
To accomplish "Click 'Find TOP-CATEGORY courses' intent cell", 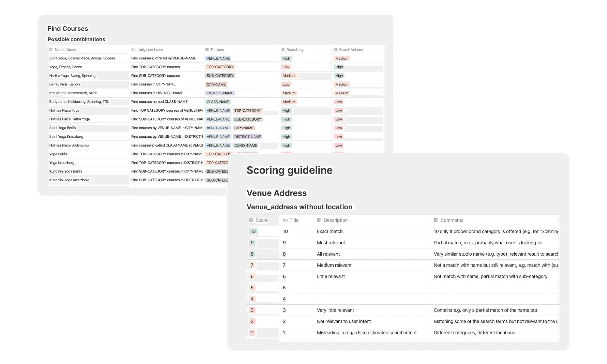I will pyautogui.click(x=156, y=67).
